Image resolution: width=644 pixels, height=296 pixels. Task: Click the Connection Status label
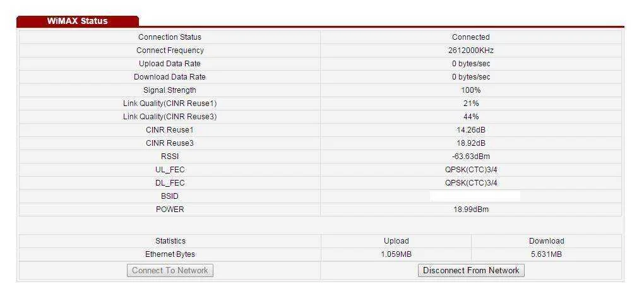170,37
